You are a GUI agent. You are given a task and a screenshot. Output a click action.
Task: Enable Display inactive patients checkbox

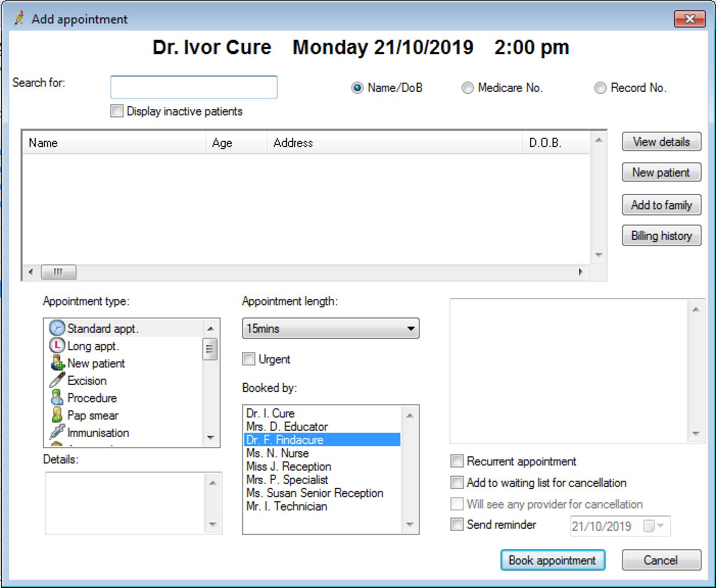pos(117,111)
